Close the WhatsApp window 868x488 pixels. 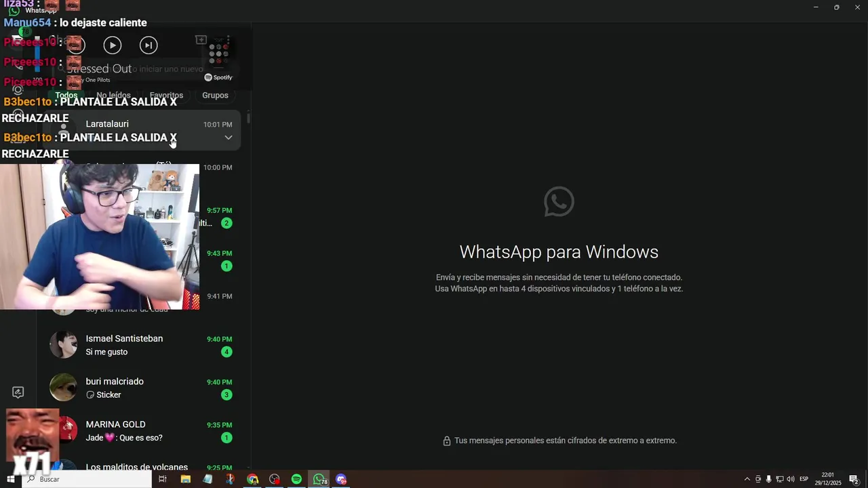[x=858, y=7]
